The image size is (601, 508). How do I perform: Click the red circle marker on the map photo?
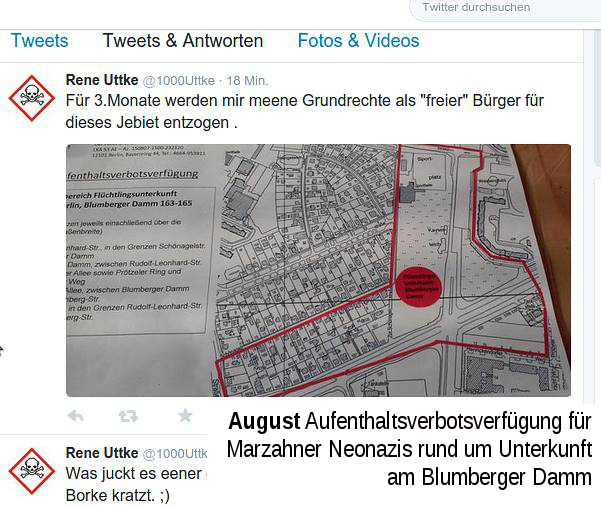pos(419,287)
